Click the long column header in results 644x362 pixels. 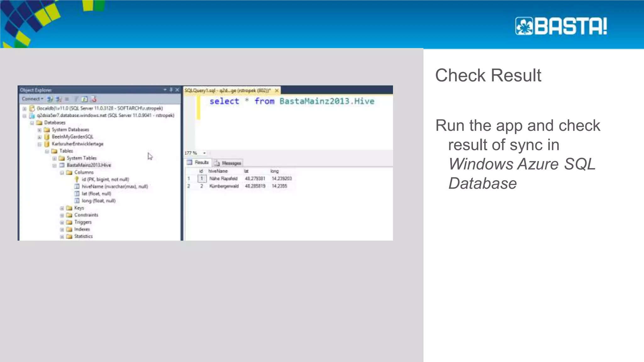pos(275,171)
